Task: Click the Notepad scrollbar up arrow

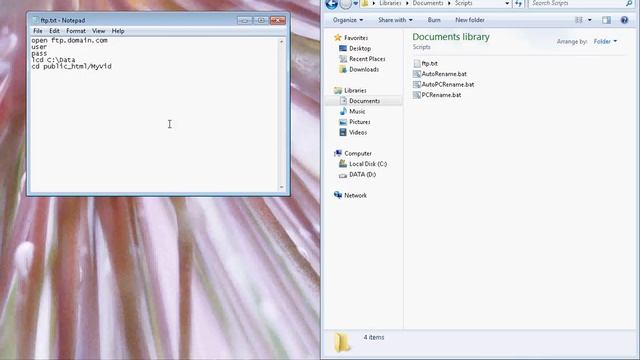Action: pos(282,42)
